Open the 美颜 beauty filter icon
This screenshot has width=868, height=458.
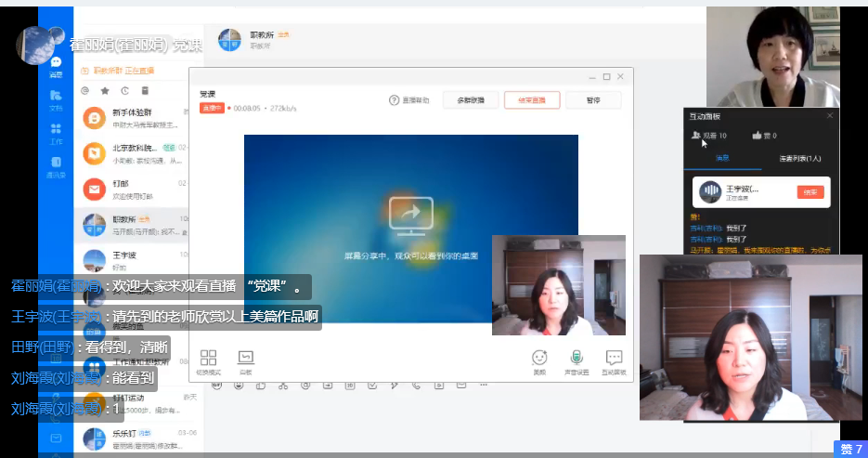[x=539, y=358]
